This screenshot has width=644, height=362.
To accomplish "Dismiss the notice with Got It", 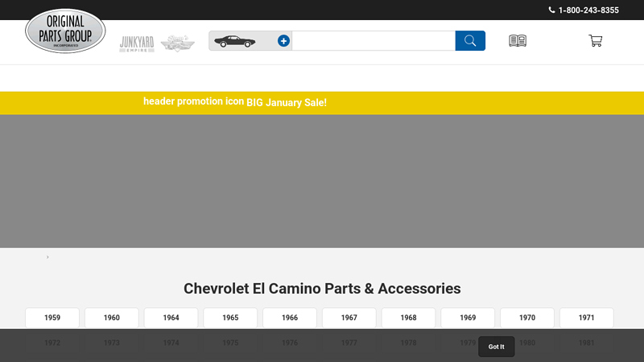I will (496, 347).
